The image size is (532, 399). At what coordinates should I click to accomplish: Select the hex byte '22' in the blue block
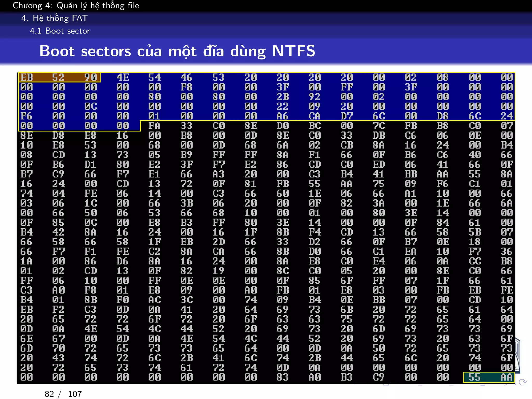283,107
